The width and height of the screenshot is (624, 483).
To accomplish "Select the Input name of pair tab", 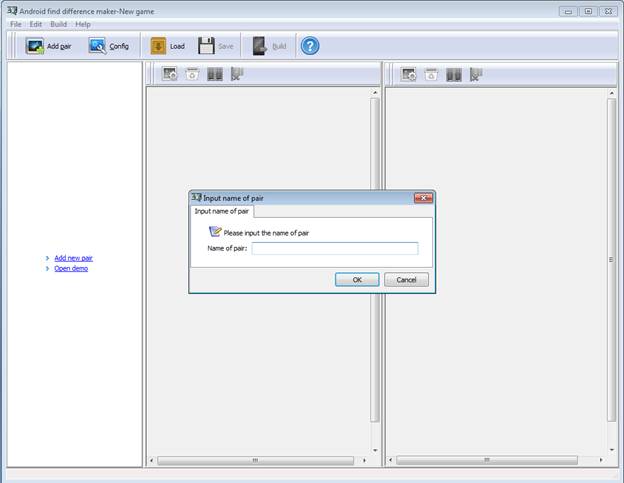I will [222, 211].
